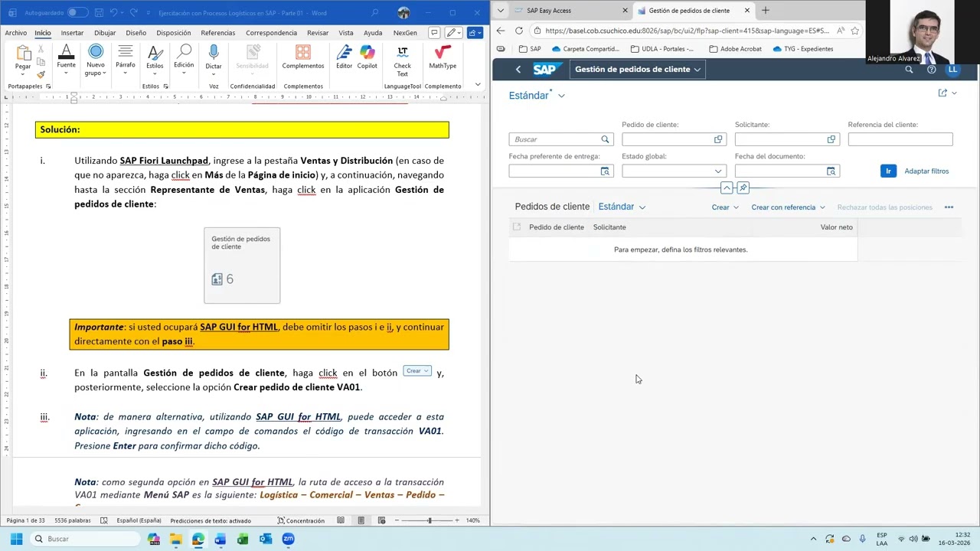Open value help for Pedido de cliente field
Image resolution: width=980 pixels, height=551 pixels.
tap(718, 139)
